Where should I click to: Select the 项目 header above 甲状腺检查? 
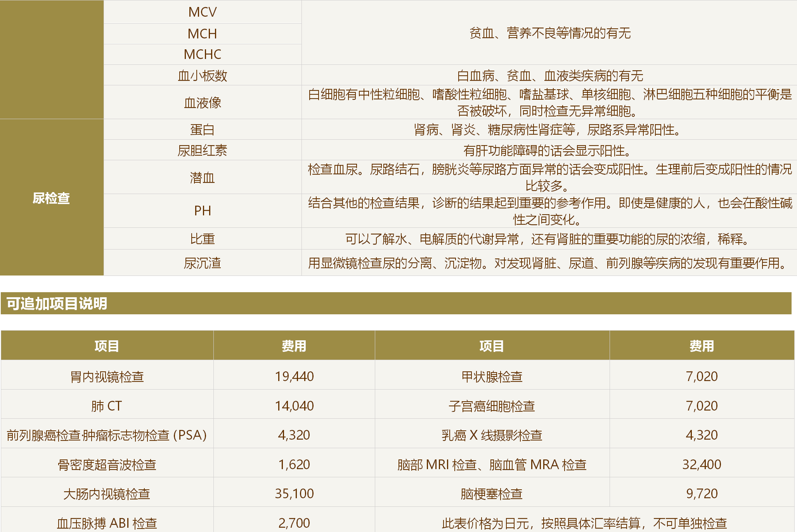pyautogui.click(x=492, y=345)
